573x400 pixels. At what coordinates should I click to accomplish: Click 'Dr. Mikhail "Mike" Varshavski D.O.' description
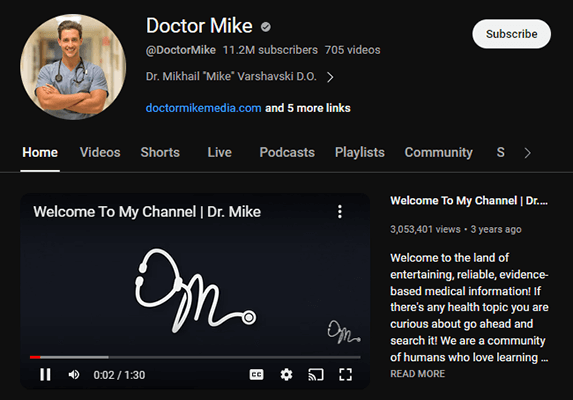[x=231, y=76]
